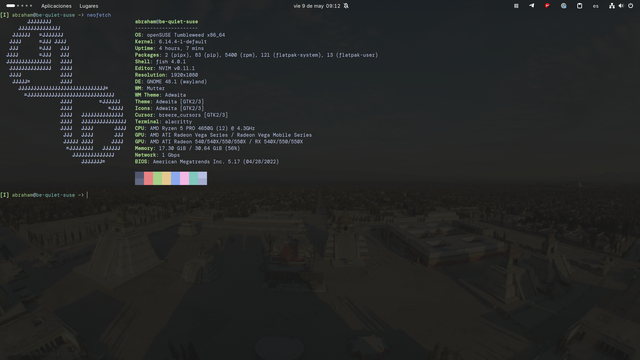Click the 'Uptime: 4 hours, 7 mins' line
This screenshot has height=360, width=640.
[x=169, y=48]
